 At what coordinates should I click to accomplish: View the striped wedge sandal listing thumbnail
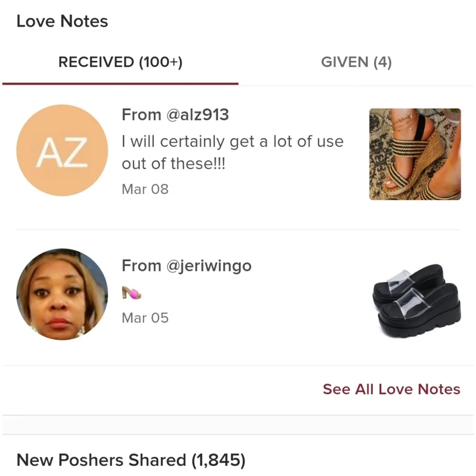tap(415, 154)
